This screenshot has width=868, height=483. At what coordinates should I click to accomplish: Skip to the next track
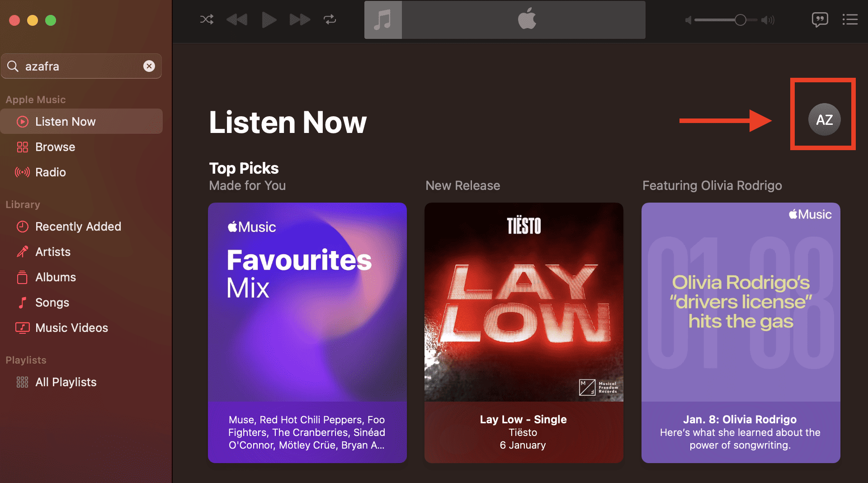(x=299, y=19)
